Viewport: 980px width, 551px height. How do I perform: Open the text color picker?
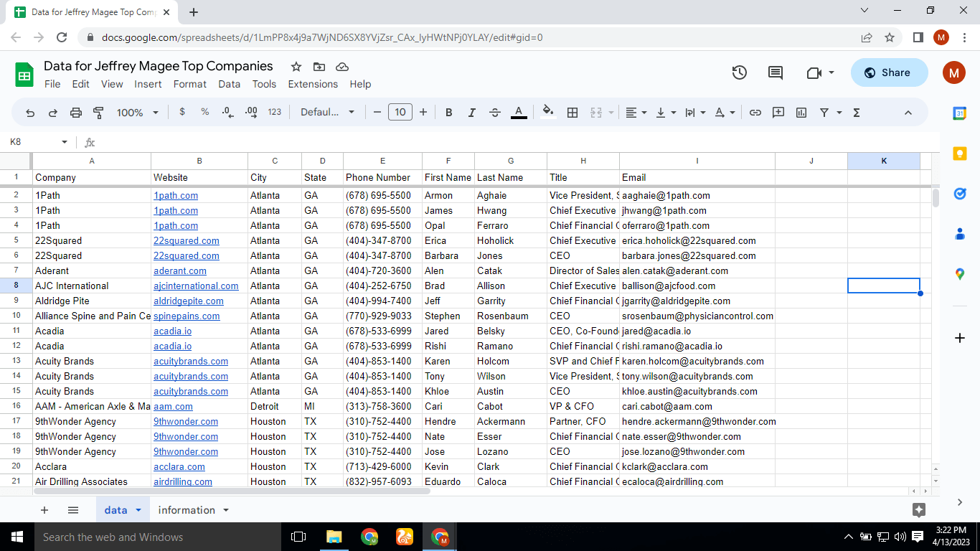coord(519,113)
